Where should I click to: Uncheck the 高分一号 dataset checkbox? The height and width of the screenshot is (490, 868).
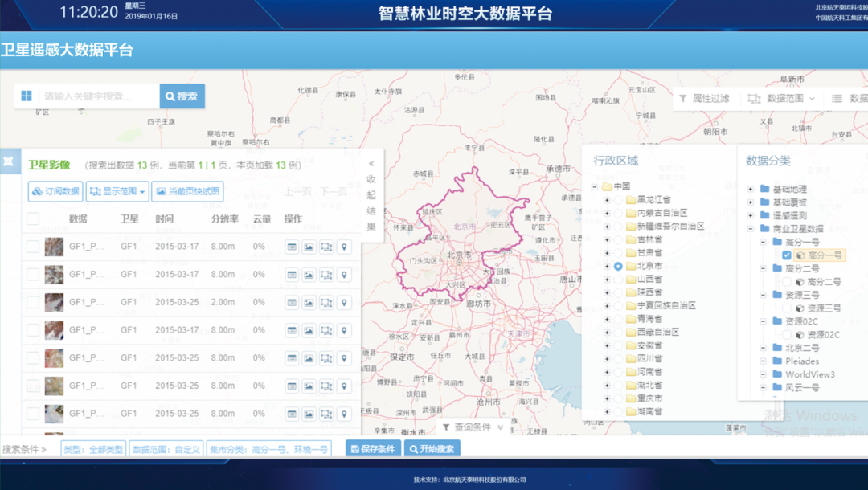click(787, 255)
